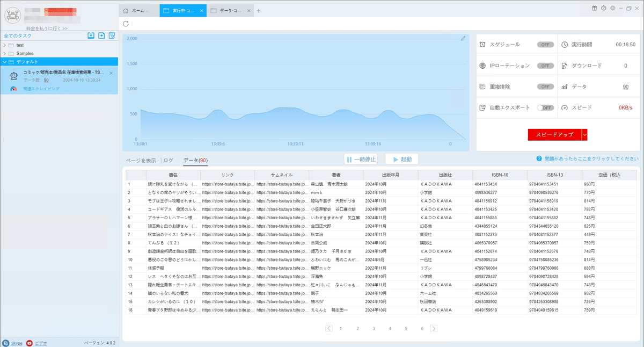The height and width of the screenshot is (347, 644).
Task: Switch to the データ tab in the tab bar
Action: (x=230, y=11)
